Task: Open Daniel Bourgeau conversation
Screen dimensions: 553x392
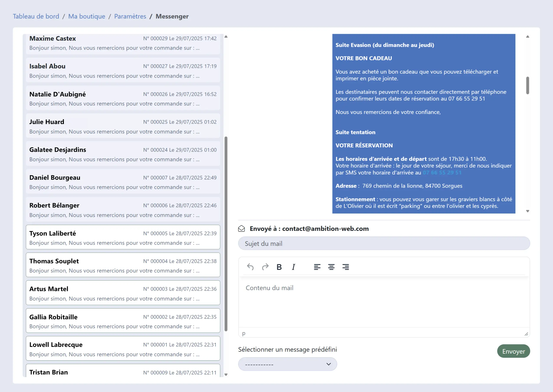Action: [123, 182]
